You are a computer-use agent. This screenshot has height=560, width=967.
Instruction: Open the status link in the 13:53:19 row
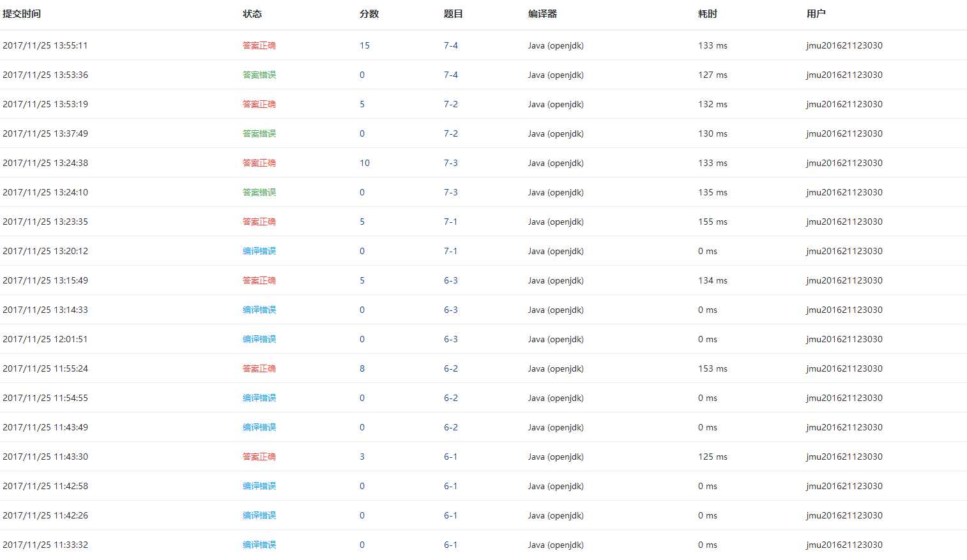(x=259, y=104)
